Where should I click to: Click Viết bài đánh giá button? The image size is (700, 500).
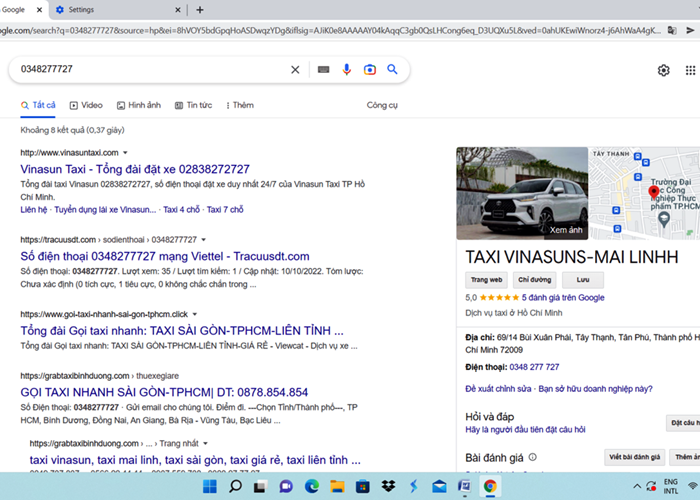[x=634, y=457]
